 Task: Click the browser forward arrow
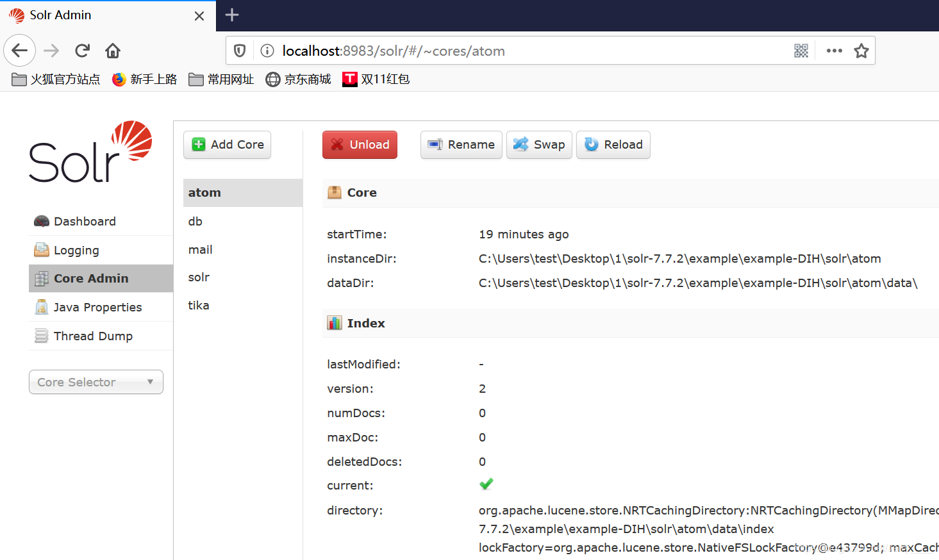pos(51,51)
